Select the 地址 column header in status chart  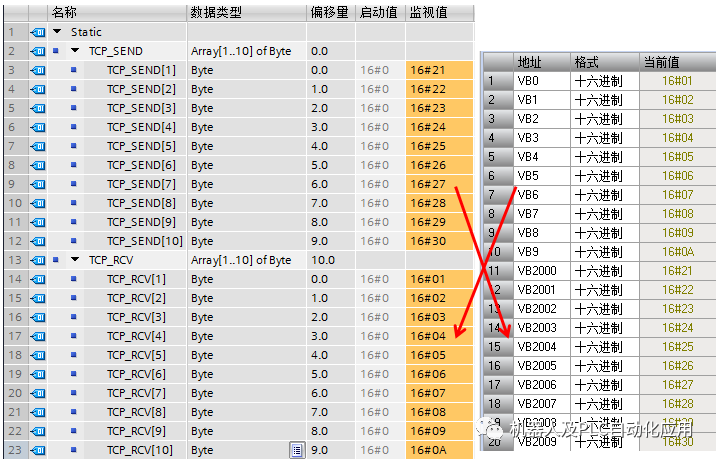click(542, 62)
